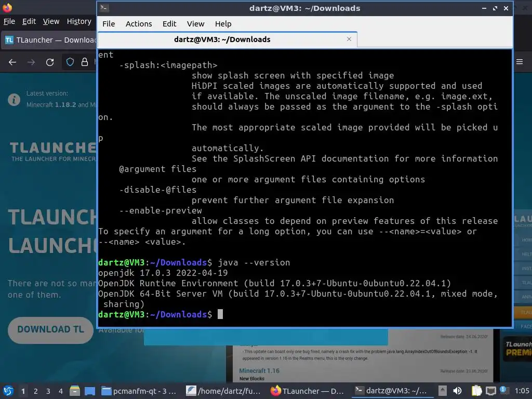532x399 pixels.
Task: Open the Firefox View menu
Action: point(51,21)
